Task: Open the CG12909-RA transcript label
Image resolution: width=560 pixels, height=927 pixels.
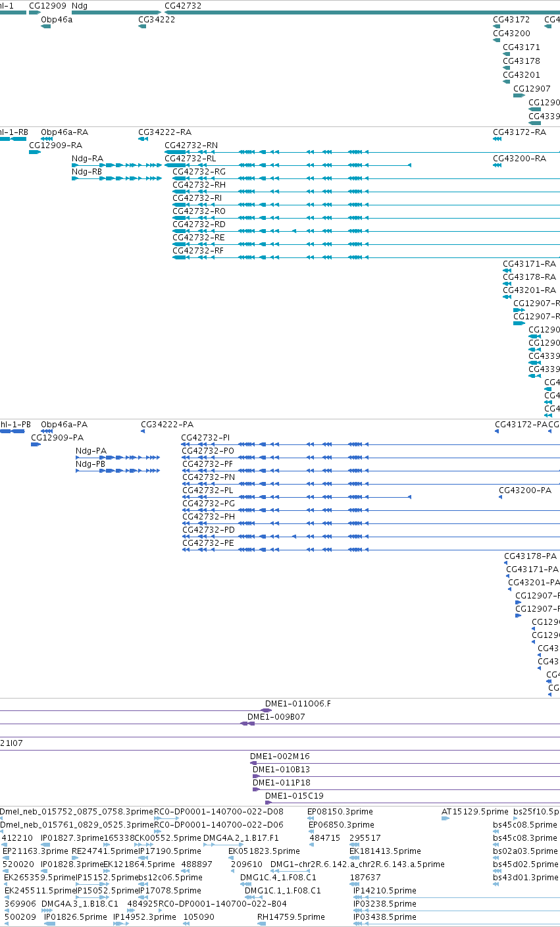Action: [56, 146]
